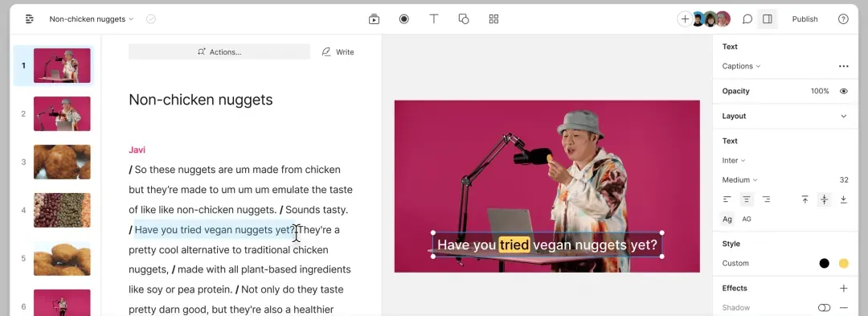Select the Ag normal case option
Screen dimensions: 868x316
pyautogui.click(x=727, y=220)
